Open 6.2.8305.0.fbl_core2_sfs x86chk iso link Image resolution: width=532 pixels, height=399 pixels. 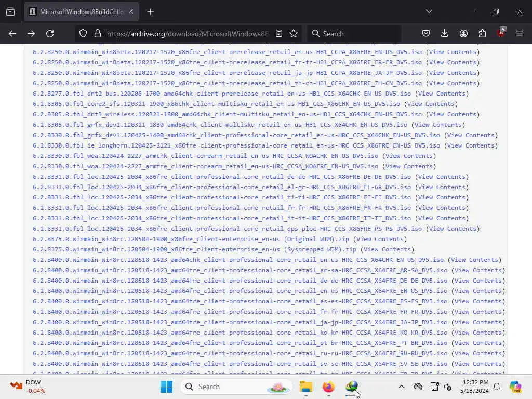tap(216, 104)
